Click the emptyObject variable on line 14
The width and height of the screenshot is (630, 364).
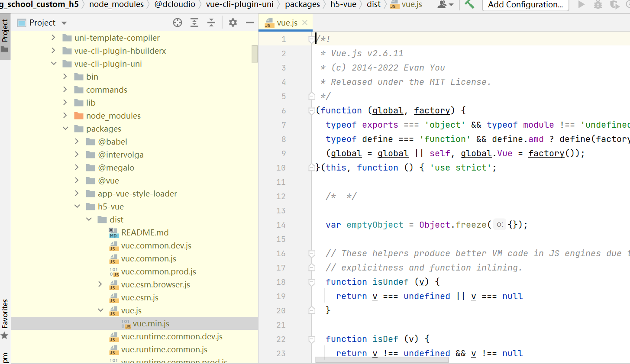pos(375,225)
